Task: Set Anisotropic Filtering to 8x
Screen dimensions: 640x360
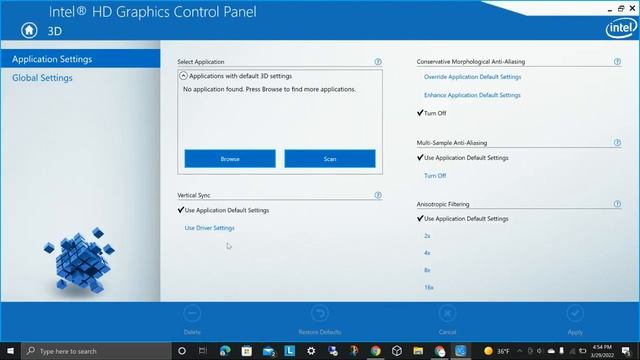Action: point(427,270)
